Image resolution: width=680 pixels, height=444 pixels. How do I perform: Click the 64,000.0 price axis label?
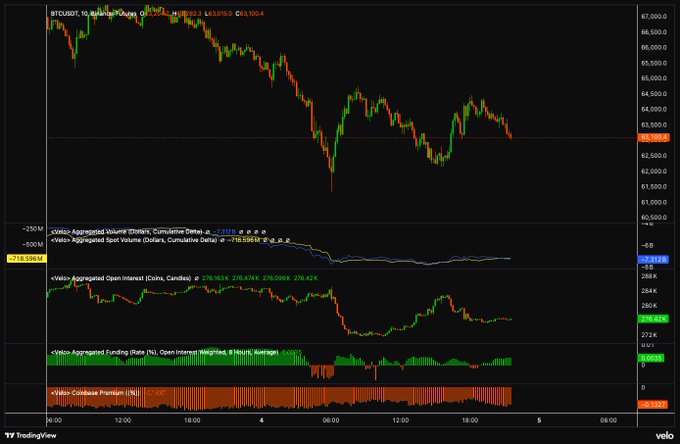(654, 109)
